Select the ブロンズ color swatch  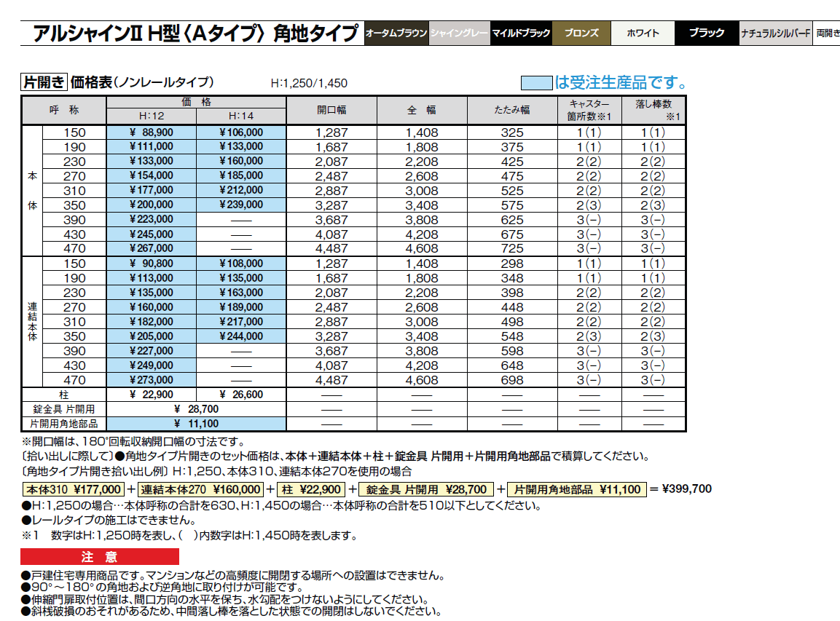point(583,32)
